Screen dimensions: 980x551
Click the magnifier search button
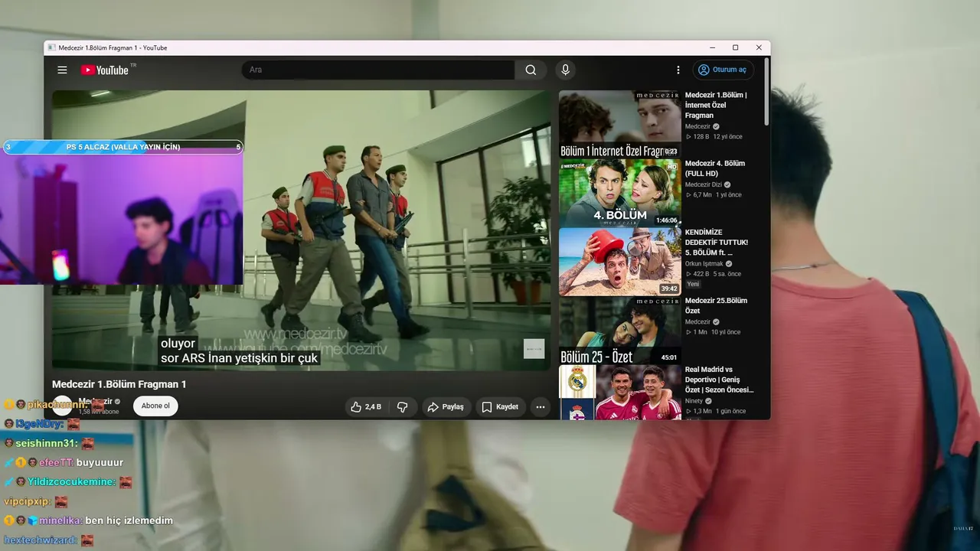531,70
